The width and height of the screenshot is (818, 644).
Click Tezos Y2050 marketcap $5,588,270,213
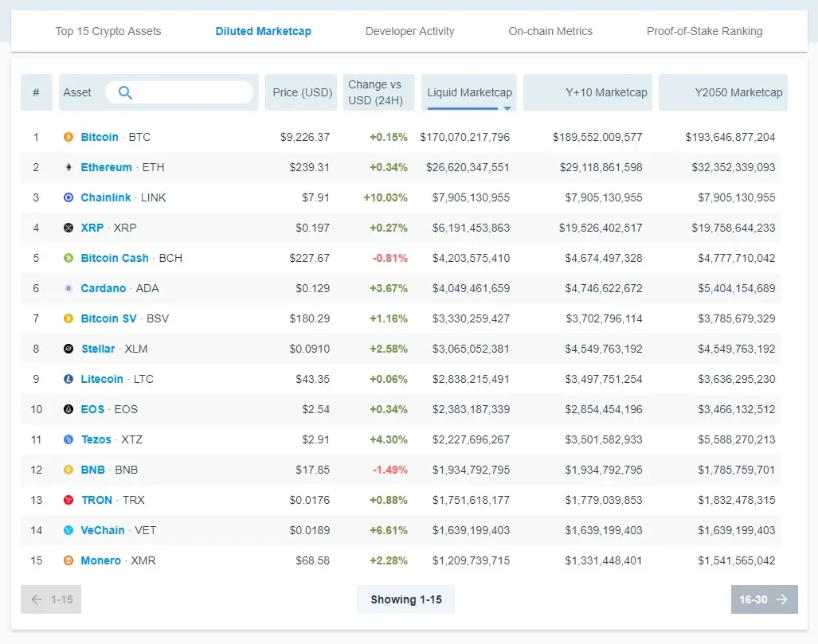tap(737, 439)
